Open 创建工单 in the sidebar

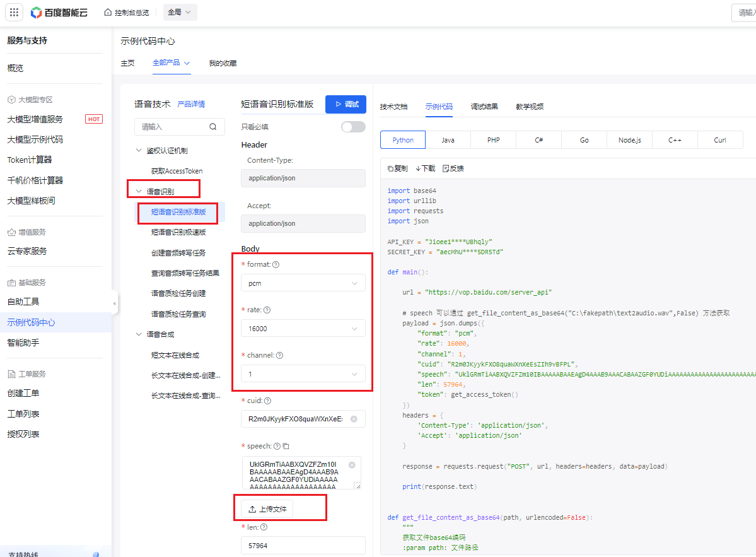23,393
